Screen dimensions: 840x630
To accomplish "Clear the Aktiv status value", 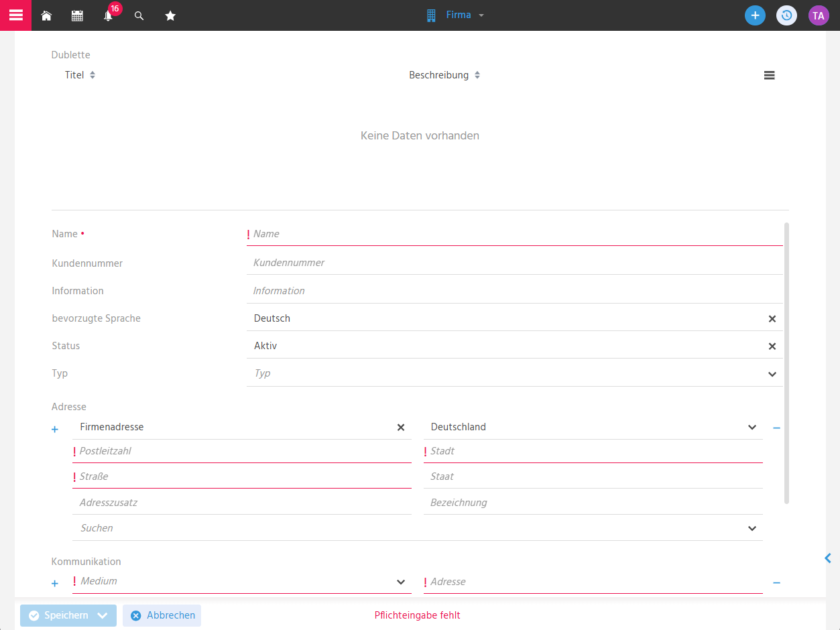I will pos(772,346).
